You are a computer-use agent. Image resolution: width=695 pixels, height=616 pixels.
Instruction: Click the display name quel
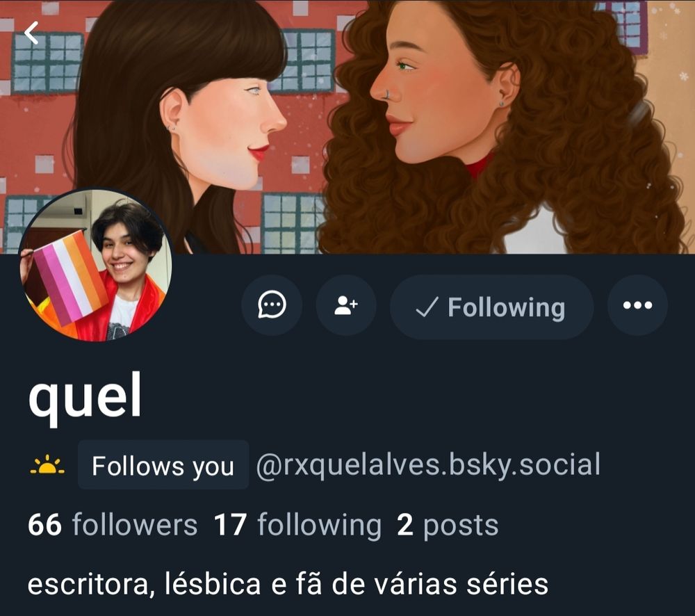pyautogui.click(x=85, y=396)
